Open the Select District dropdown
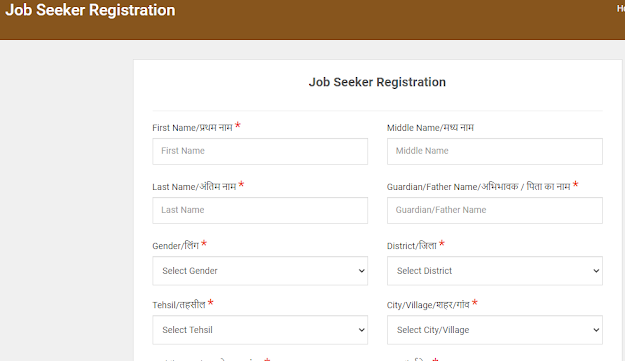Image resolution: width=625 pixels, height=361 pixels. click(x=495, y=271)
